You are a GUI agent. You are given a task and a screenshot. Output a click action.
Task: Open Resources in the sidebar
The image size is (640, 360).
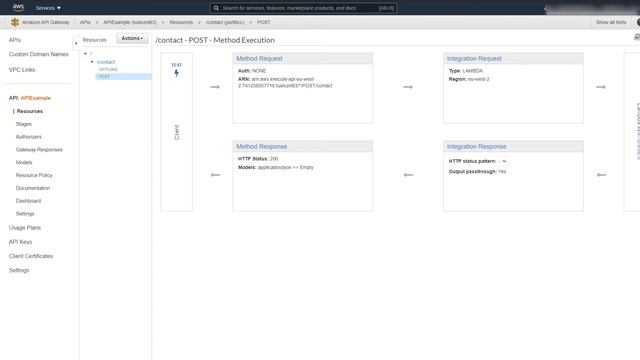click(x=30, y=111)
